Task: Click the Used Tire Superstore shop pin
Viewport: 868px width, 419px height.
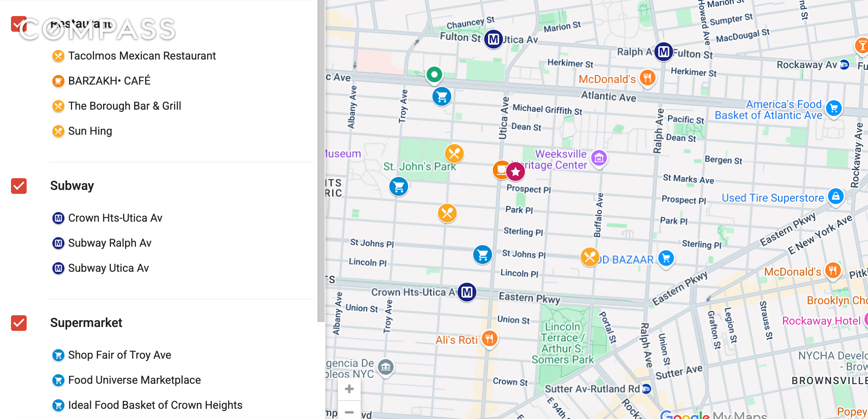Action: coord(835,196)
